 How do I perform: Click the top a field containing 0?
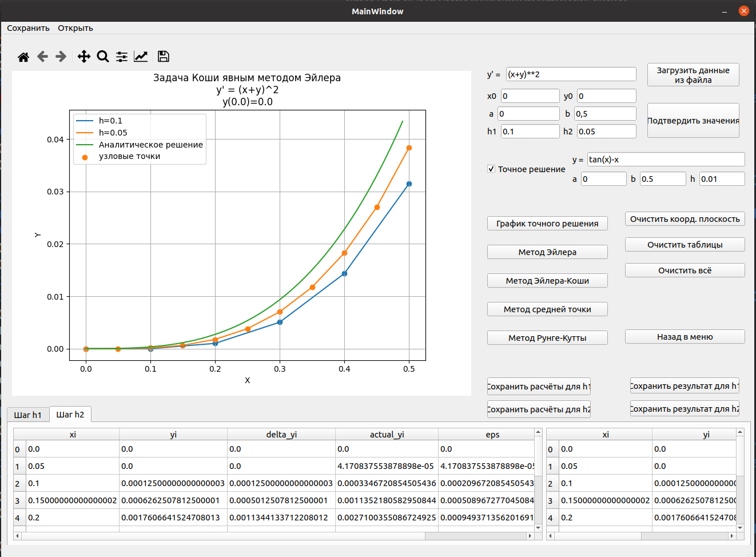[x=528, y=114]
